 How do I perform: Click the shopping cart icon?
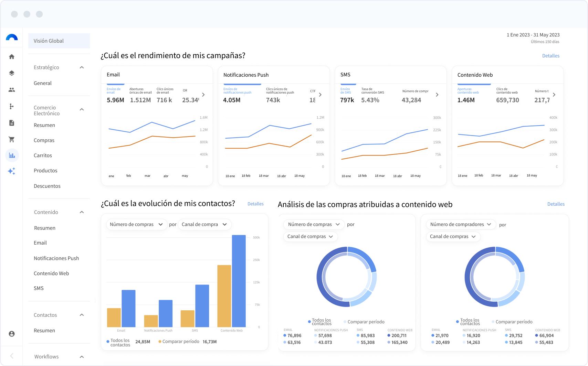(12, 139)
